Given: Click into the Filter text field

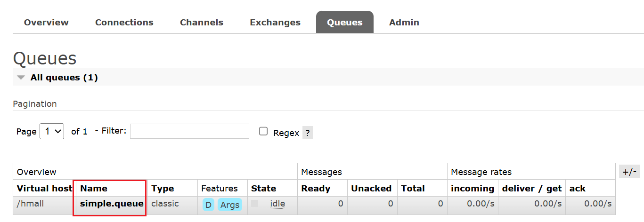Looking at the screenshot, I should click(x=189, y=131).
